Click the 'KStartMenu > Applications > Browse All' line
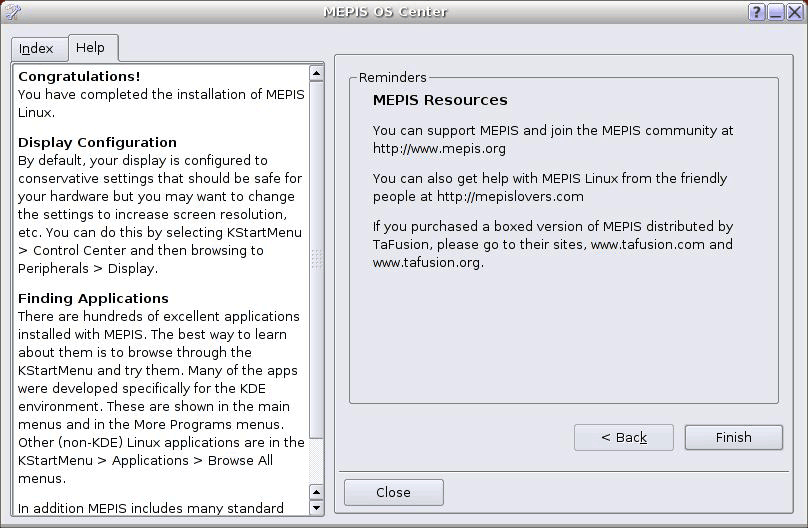This screenshot has width=808, height=528. [x=145, y=461]
